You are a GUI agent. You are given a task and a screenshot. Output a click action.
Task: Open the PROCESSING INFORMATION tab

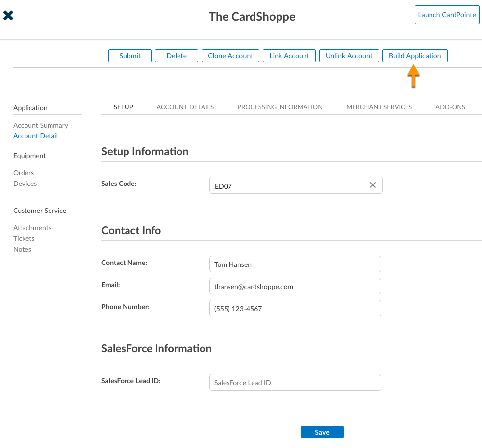pos(279,107)
